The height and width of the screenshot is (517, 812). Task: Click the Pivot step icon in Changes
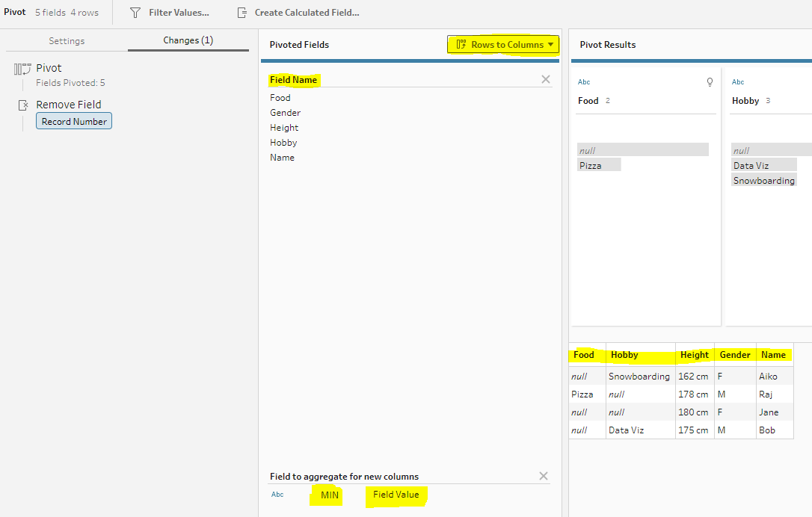[x=21, y=69]
